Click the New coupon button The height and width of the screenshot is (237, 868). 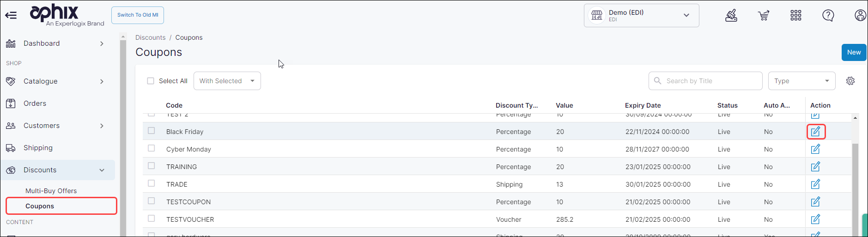[x=853, y=52]
